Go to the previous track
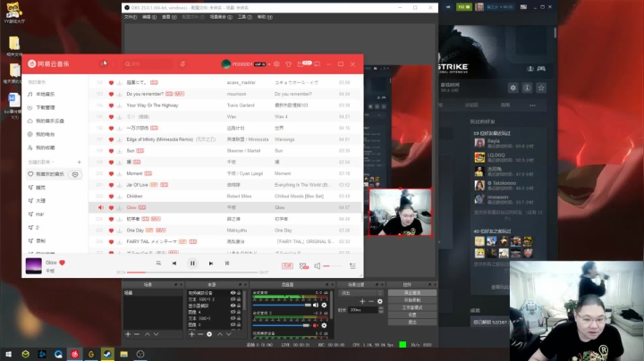 tap(174, 264)
